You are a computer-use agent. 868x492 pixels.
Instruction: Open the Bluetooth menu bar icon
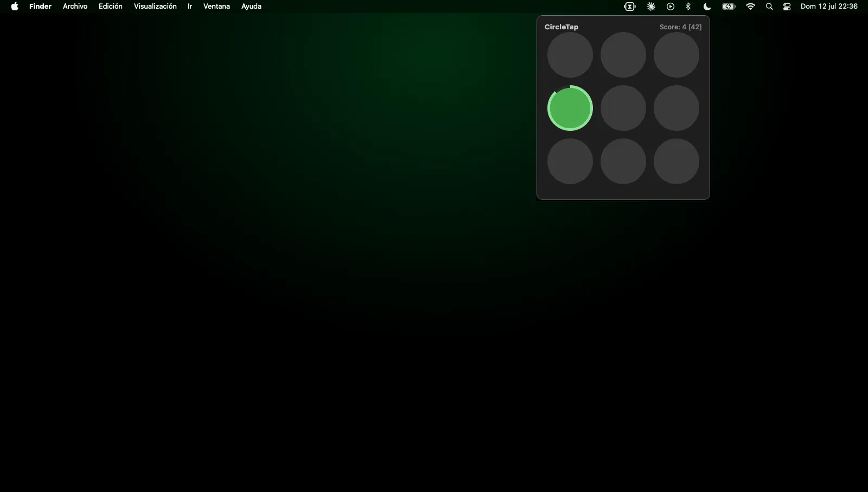point(688,7)
